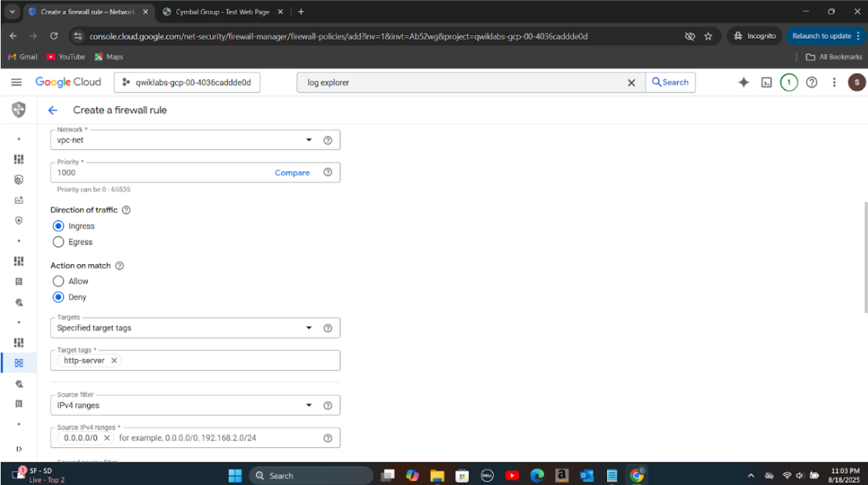Expand the Network vpc-net dropdown

(x=309, y=140)
